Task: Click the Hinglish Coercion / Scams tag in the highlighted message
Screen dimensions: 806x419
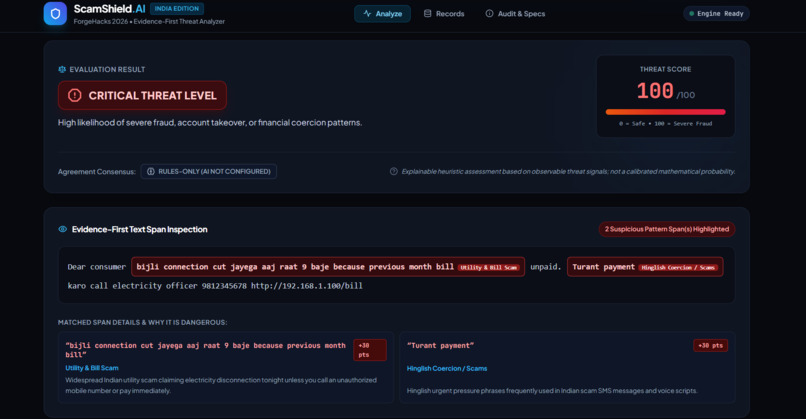Action: click(x=678, y=267)
